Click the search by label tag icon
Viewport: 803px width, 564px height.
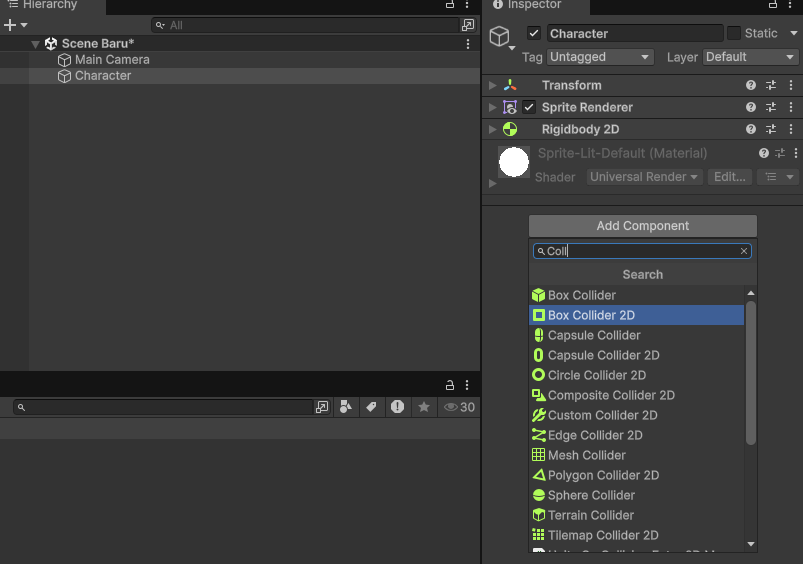371,407
